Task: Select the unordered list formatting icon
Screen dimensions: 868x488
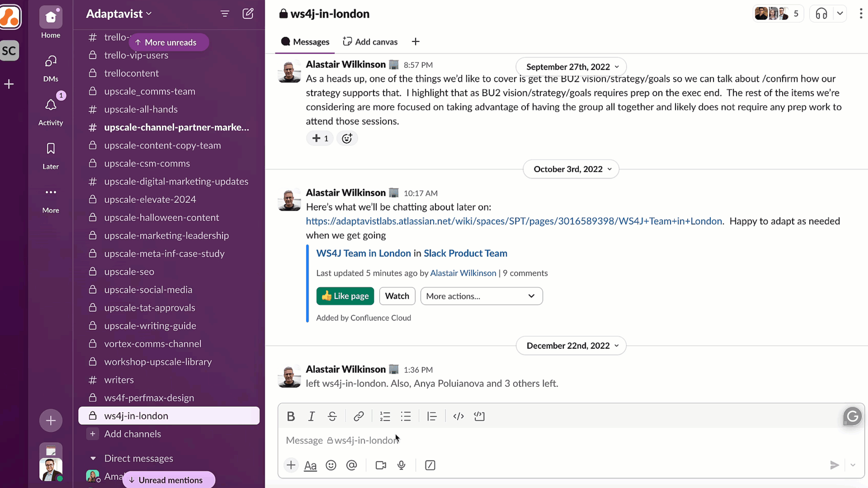Action: coord(406,416)
